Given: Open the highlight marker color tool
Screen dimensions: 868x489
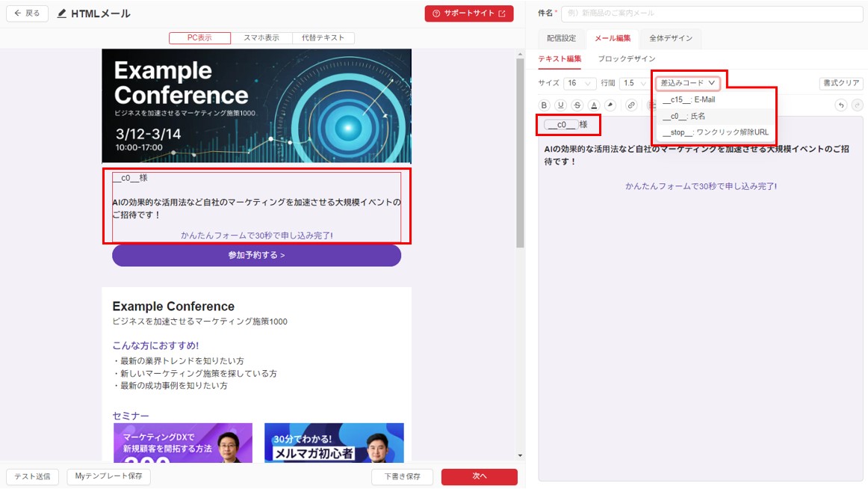Looking at the screenshot, I should [610, 105].
